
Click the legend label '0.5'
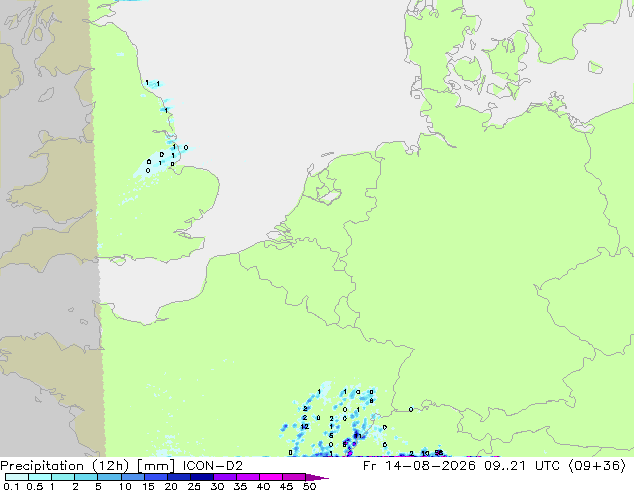[x=35, y=486]
